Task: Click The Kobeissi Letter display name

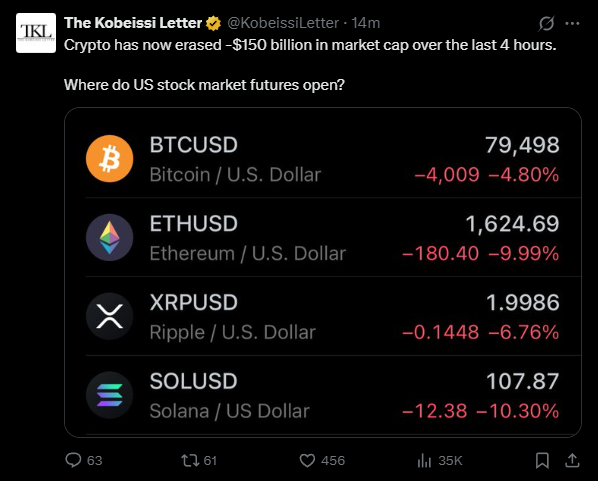Action: pyautogui.click(x=133, y=23)
